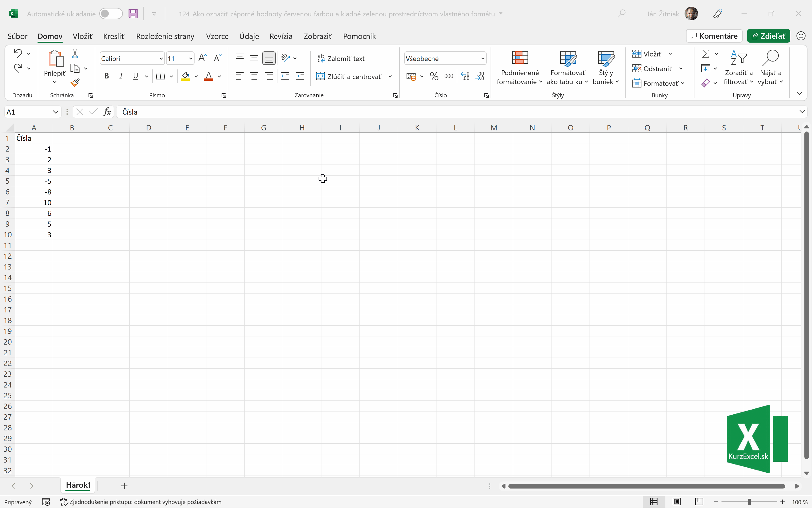Click Decrease Indent icon
Screen dimensions: 812x508
(285, 76)
